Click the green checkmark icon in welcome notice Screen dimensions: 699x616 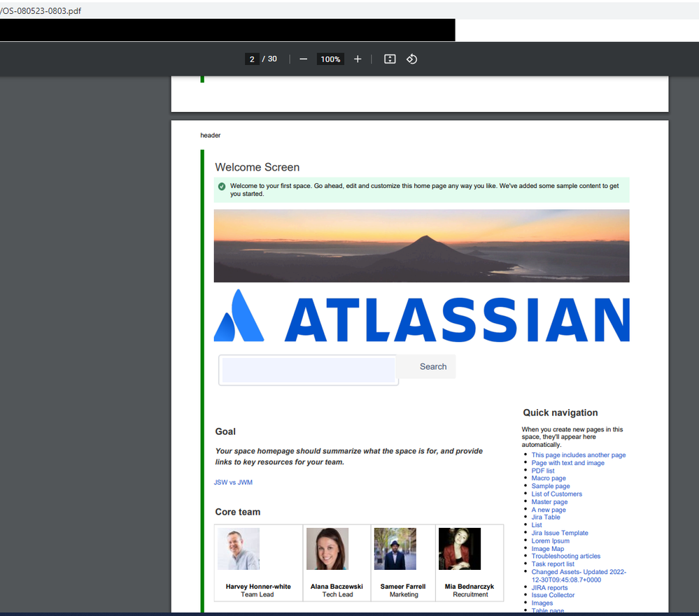(222, 186)
